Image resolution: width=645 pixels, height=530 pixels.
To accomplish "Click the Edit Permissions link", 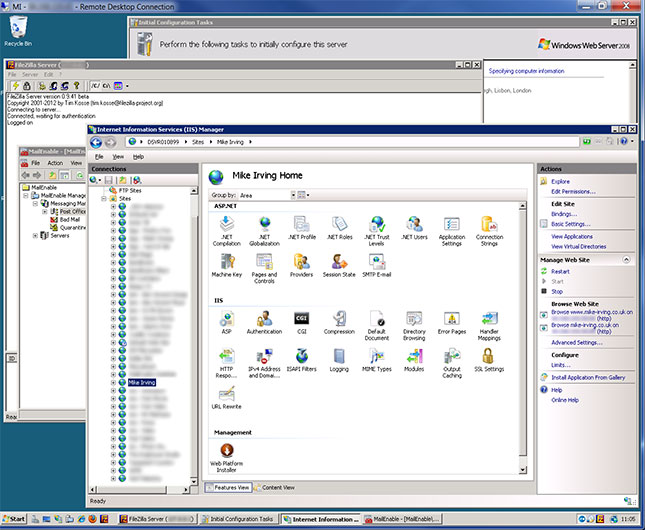I will [573, 191].
